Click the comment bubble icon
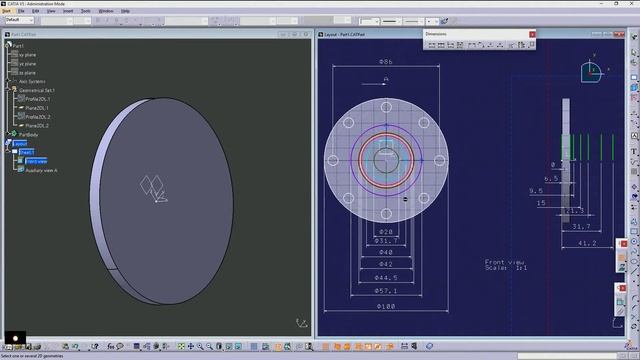Image resolution: width=640 pixels, height=360 pixels. [120, 347]
